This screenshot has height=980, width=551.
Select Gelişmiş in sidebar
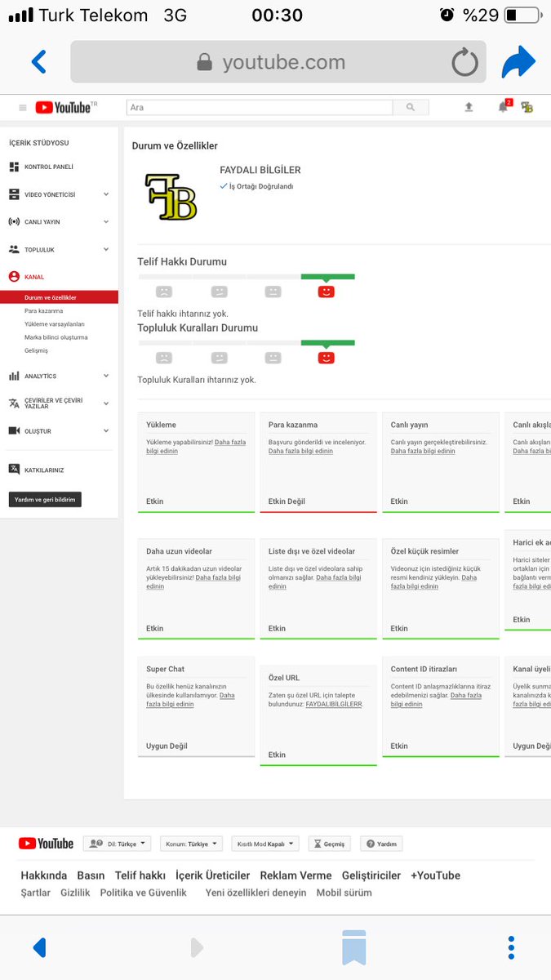(36, 350)
